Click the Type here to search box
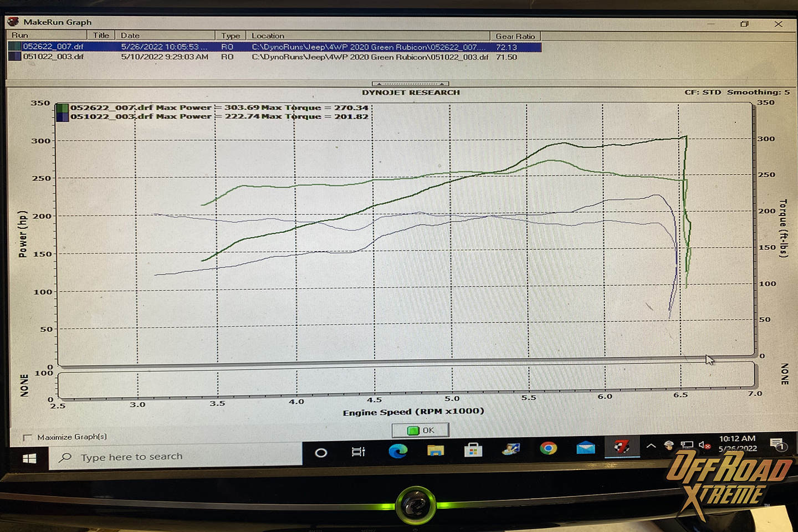The width and height of the screenshot is (798, 532). pos(175,457)
